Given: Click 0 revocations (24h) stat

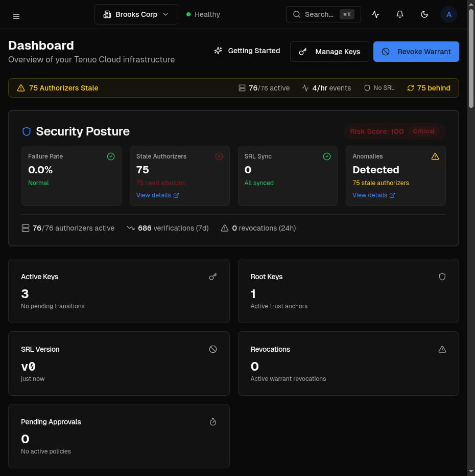Looking at the screenshot, I should (258, 228).
